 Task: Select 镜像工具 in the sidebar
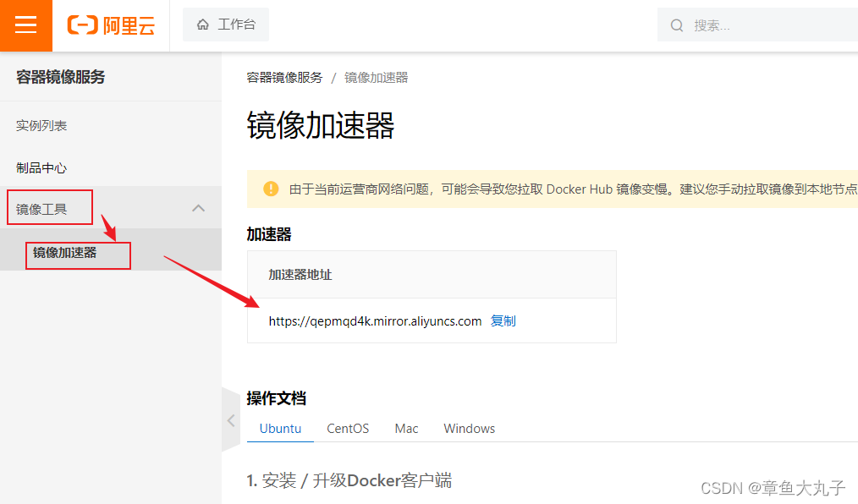tap(41, 210)
